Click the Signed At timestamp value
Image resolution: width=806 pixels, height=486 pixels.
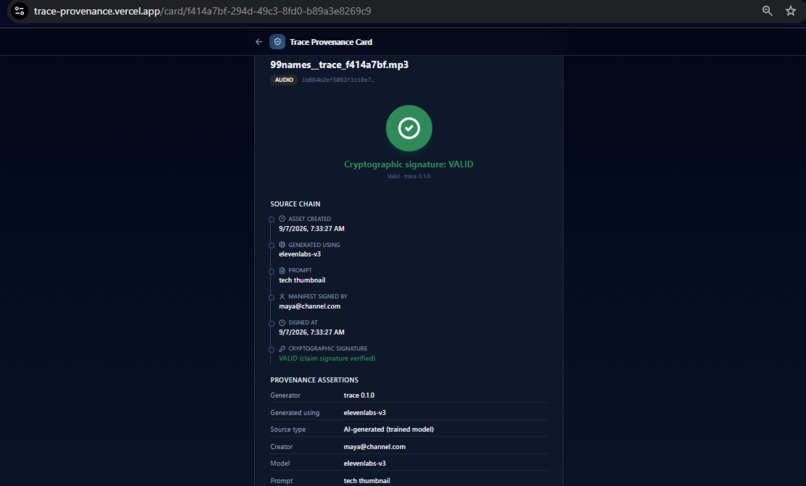312,332
